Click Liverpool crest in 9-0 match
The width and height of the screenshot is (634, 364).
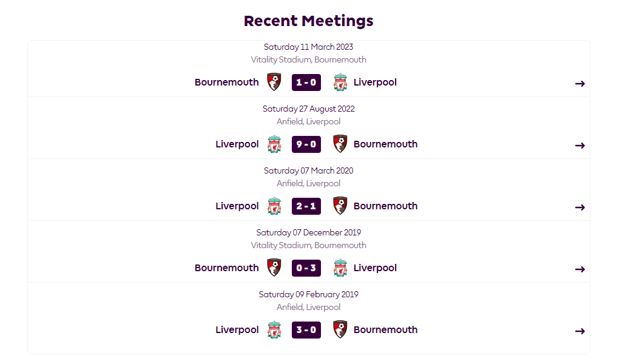pyautogui.click(x=274, y=144)
